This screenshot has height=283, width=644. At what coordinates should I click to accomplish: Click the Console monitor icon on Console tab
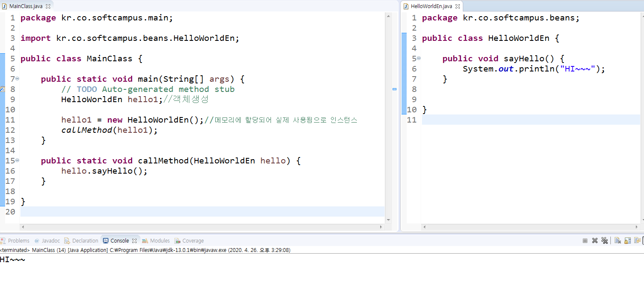(x=106, y=241)
